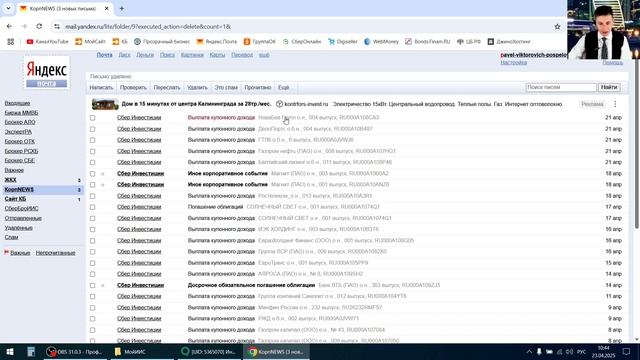Click the Найти search button
This screenshot has width=640, height=360.
point(609,87)
